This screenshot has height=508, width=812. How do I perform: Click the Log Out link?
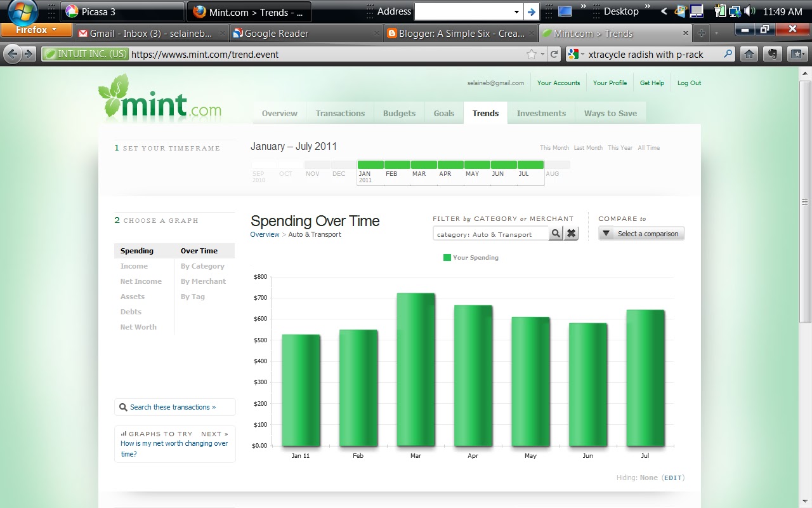(x=690, y=83)
